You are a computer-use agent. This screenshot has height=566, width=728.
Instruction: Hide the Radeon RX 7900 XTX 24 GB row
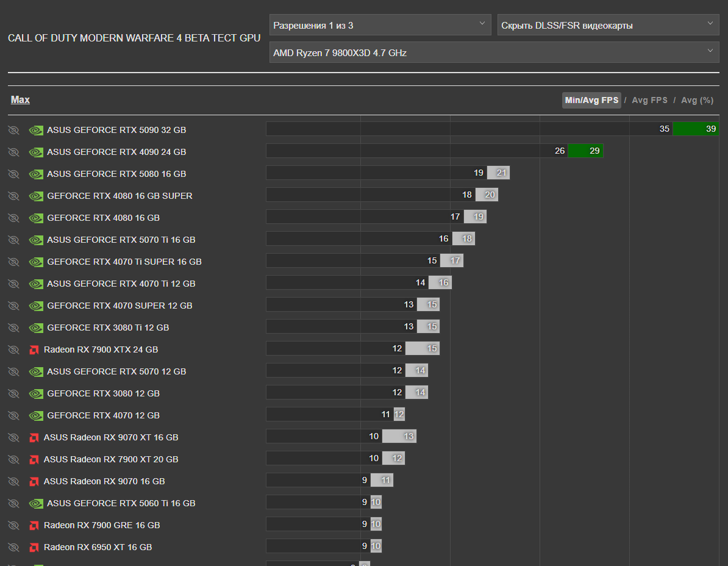pyautogui.click(x=13, y=350)
